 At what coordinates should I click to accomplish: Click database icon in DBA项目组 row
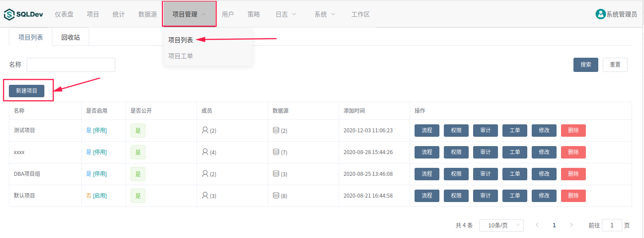276,174
